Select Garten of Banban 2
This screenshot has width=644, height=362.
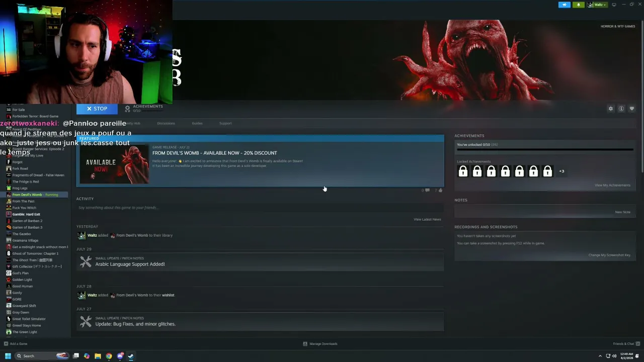pos(27,221)
